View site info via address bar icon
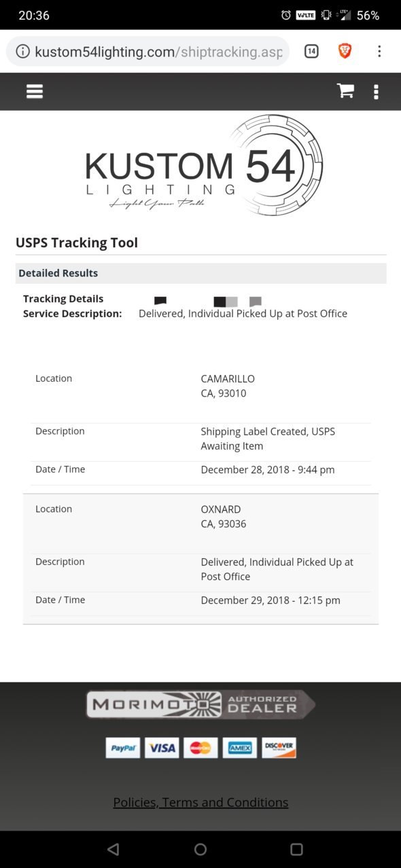This screenshot has width=401, height=868. pyautogui.click(x=22, y=52)
